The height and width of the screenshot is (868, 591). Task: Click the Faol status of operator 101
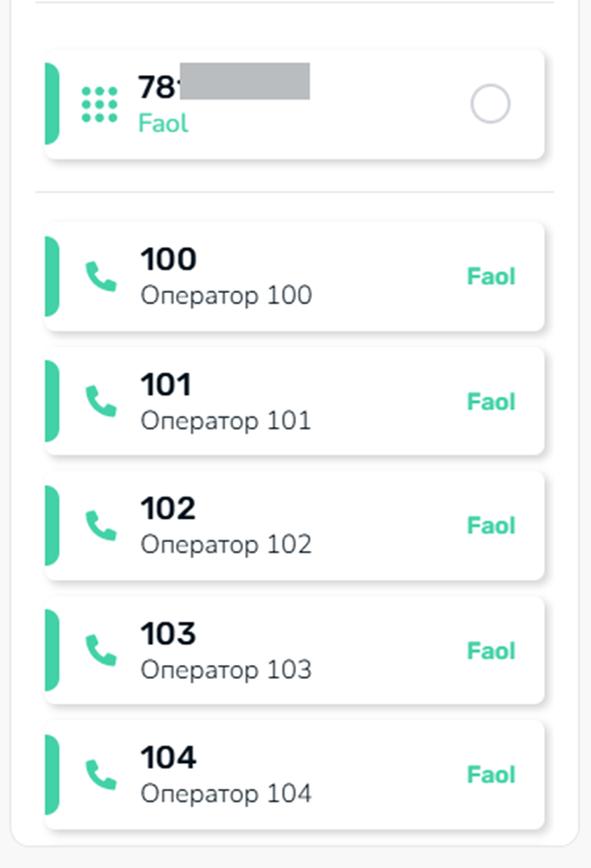click(x=491, y=401)
